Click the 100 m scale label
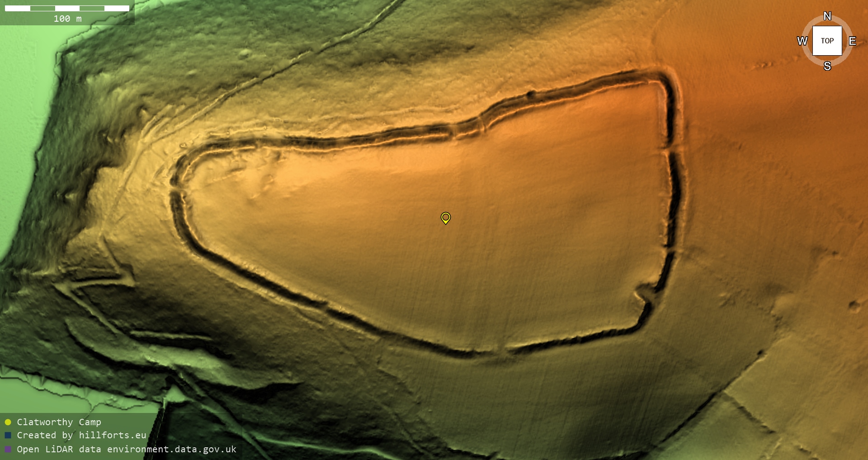 coord(67,19)
